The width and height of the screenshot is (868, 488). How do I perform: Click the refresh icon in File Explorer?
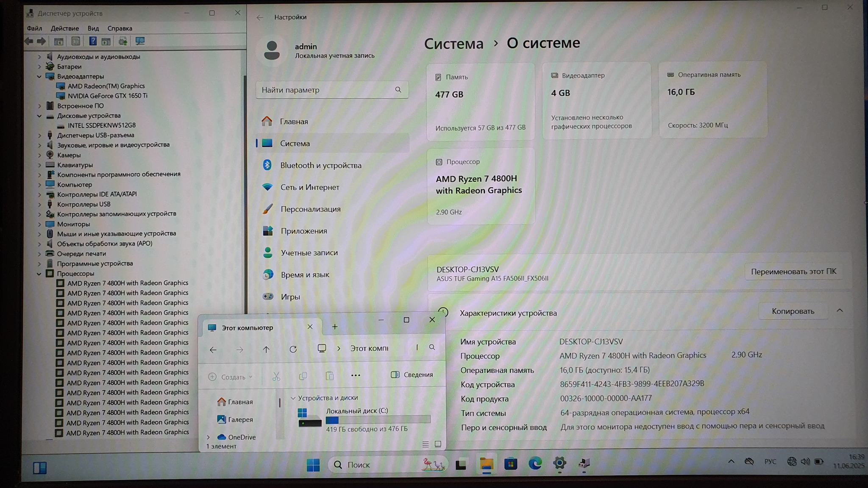point(293,349)
